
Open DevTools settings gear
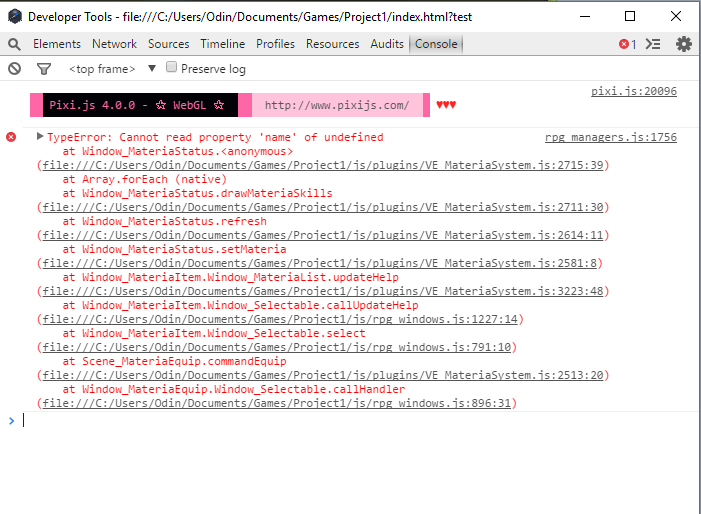tap(684, 44)
